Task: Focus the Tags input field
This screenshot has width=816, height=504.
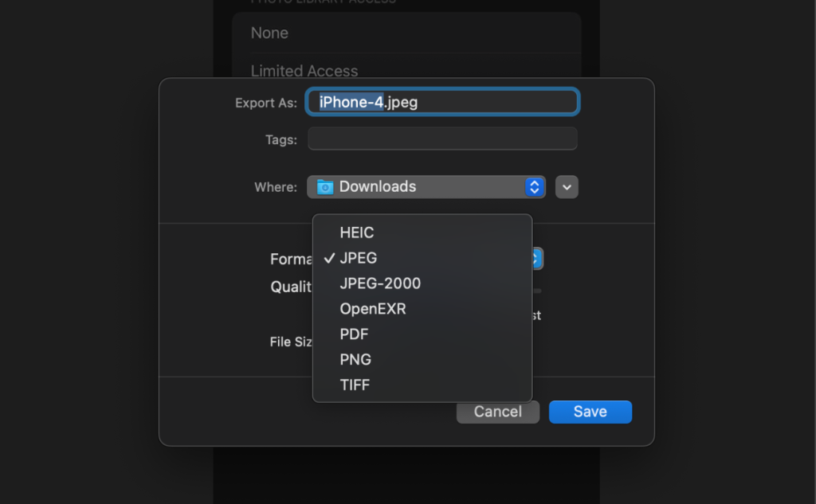Action: coord(442,139)
